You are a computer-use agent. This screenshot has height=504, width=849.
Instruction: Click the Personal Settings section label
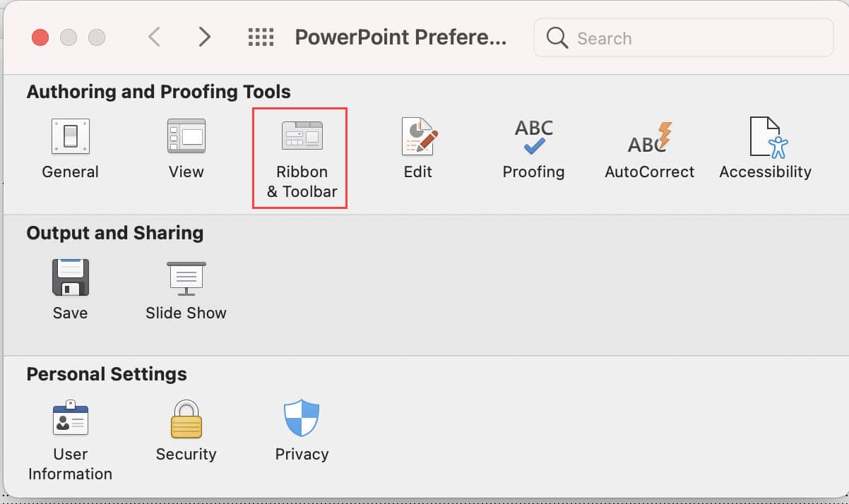click(x=106, y=374)
